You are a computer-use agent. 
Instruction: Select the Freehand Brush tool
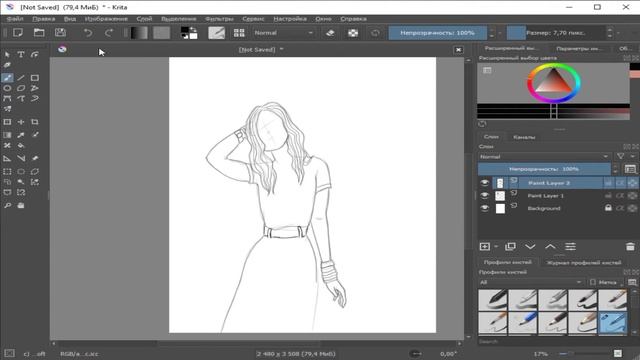click(x=7, y=78)
